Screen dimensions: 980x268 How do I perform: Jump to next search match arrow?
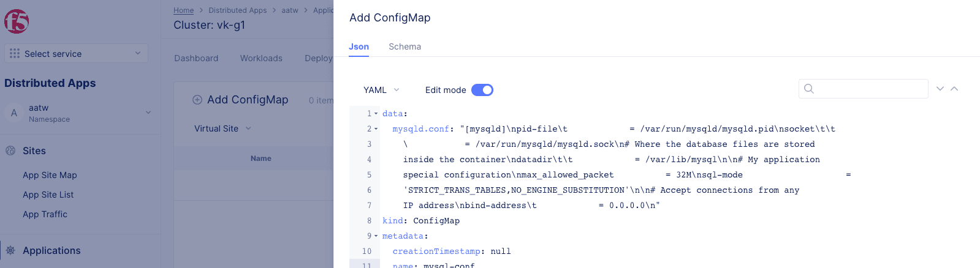coord(940,89)
